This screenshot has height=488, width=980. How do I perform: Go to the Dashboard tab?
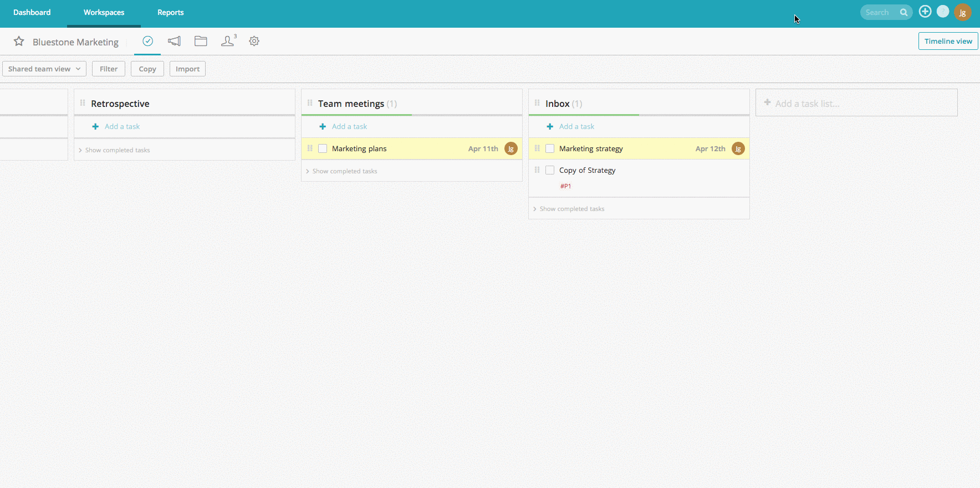point(32,12)
